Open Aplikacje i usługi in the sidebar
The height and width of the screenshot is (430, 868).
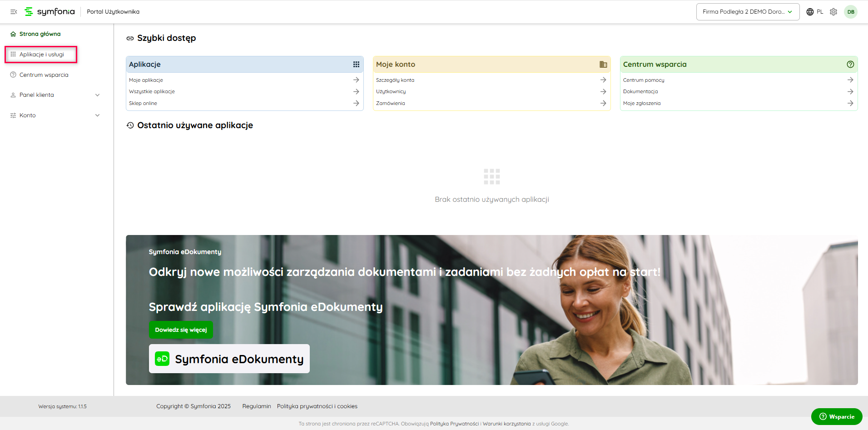click(41, 55)
